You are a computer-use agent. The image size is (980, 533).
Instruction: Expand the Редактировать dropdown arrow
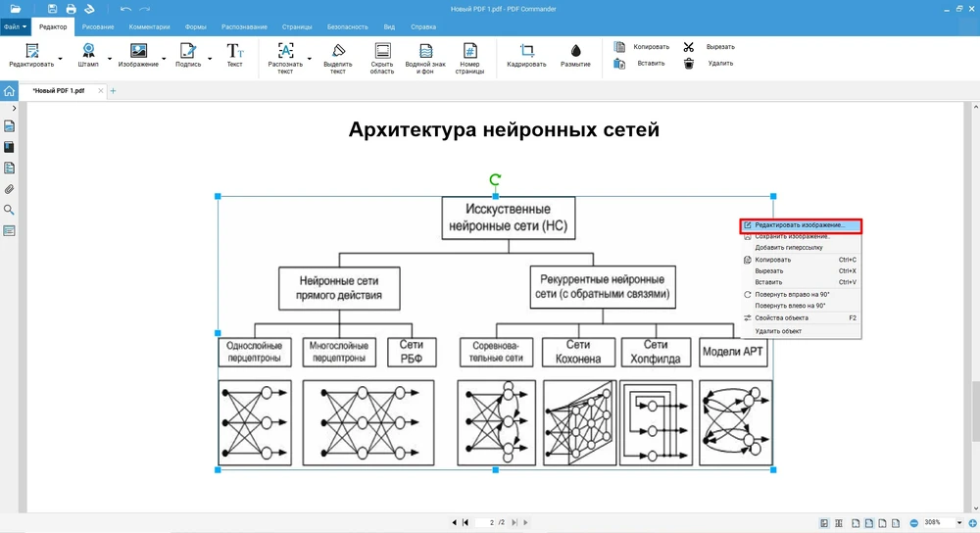[x=61, y=59]
